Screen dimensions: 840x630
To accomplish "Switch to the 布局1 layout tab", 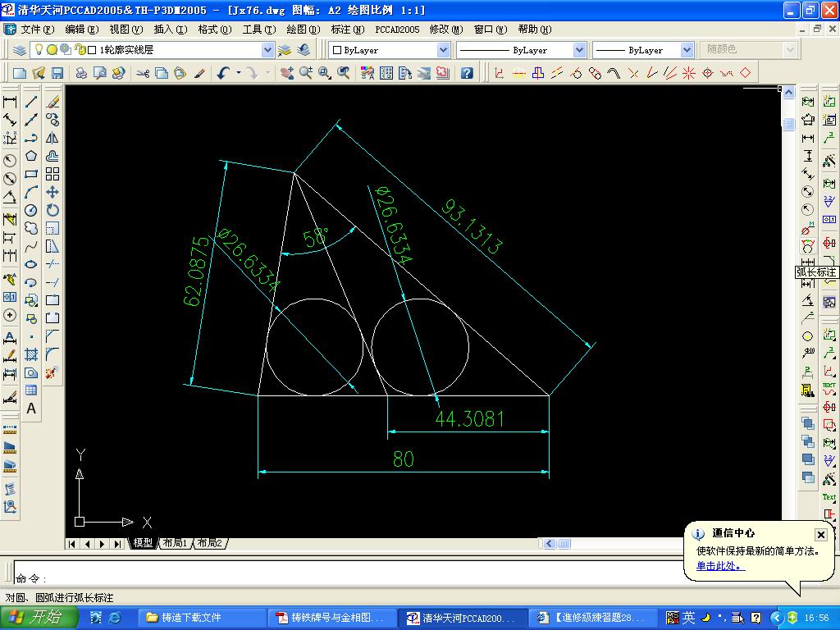I will point(176,543).
